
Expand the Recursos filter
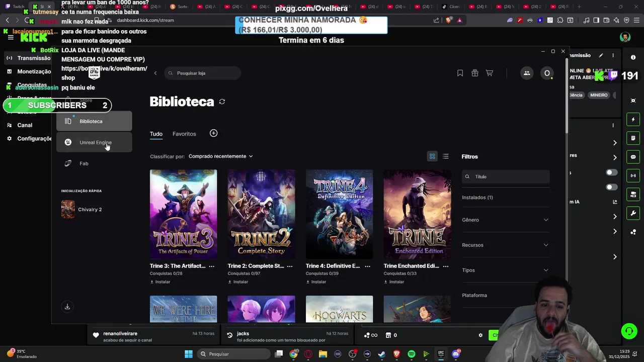click(506, 245)
